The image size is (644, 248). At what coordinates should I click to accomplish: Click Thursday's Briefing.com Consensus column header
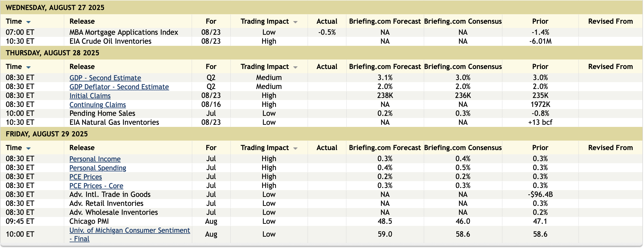click(x=463, y=67)
